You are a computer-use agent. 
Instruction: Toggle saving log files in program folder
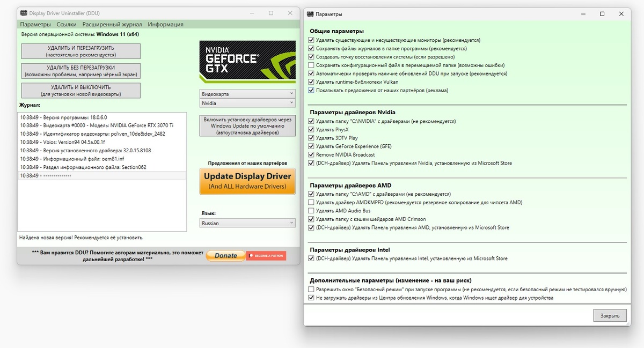click(311, 48)
